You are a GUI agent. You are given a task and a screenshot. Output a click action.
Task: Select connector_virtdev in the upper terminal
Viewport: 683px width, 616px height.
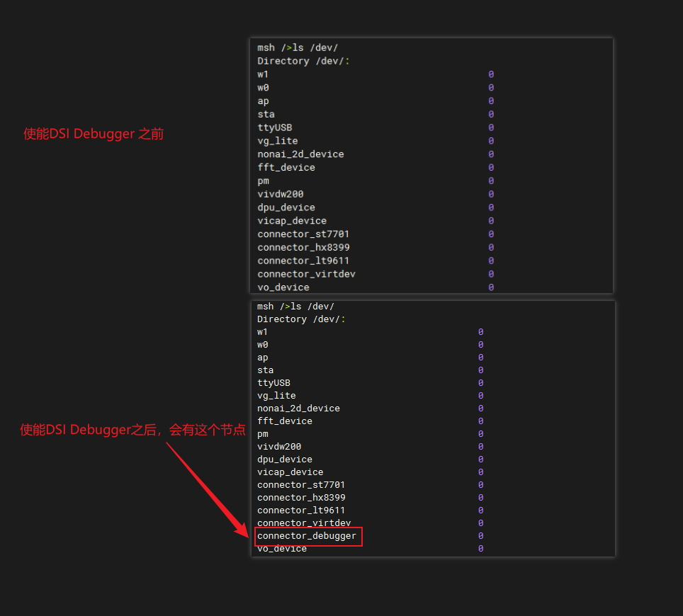coord(306,274)
